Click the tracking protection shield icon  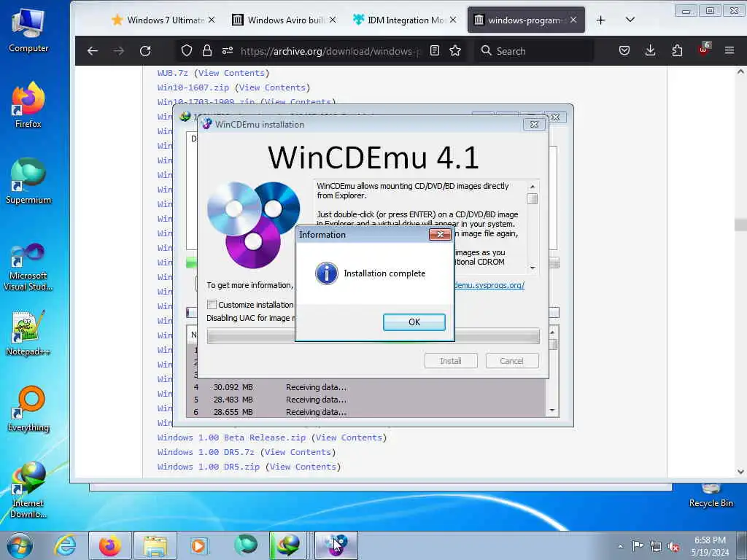(x=187, y=50)
